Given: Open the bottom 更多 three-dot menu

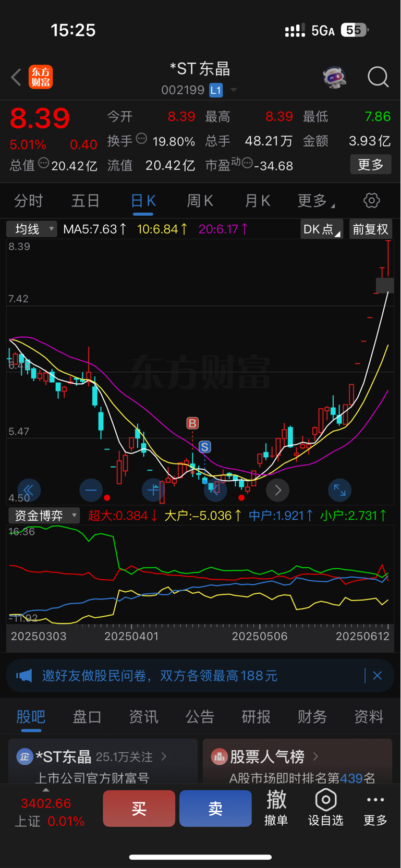Looking at the screenshot, I should pos(375,808).
